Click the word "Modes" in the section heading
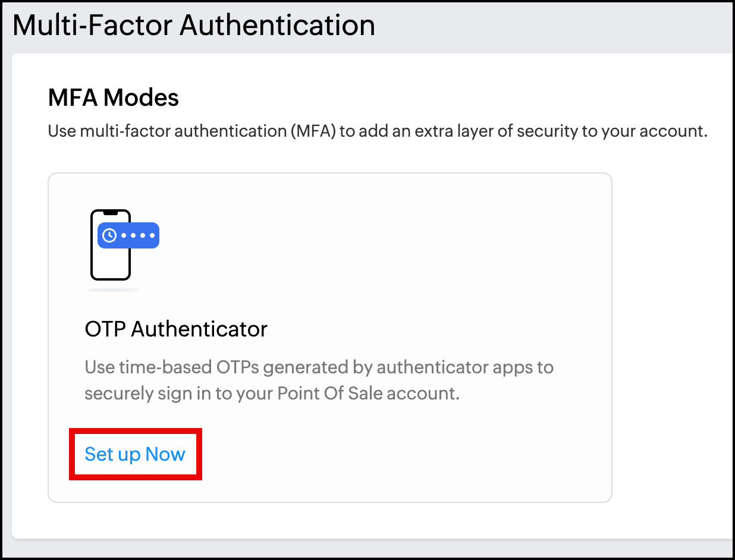Viewport: 735px width, 560px height. 147,97
